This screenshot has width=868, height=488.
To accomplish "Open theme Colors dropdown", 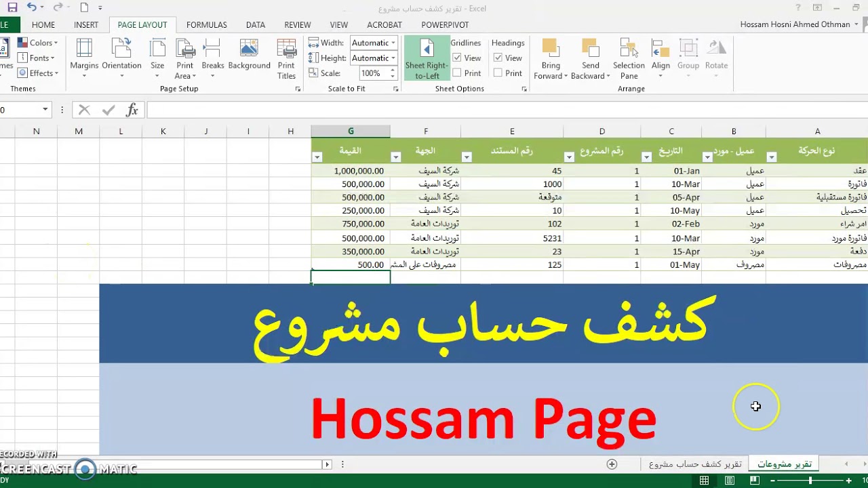I will [39, 43].
